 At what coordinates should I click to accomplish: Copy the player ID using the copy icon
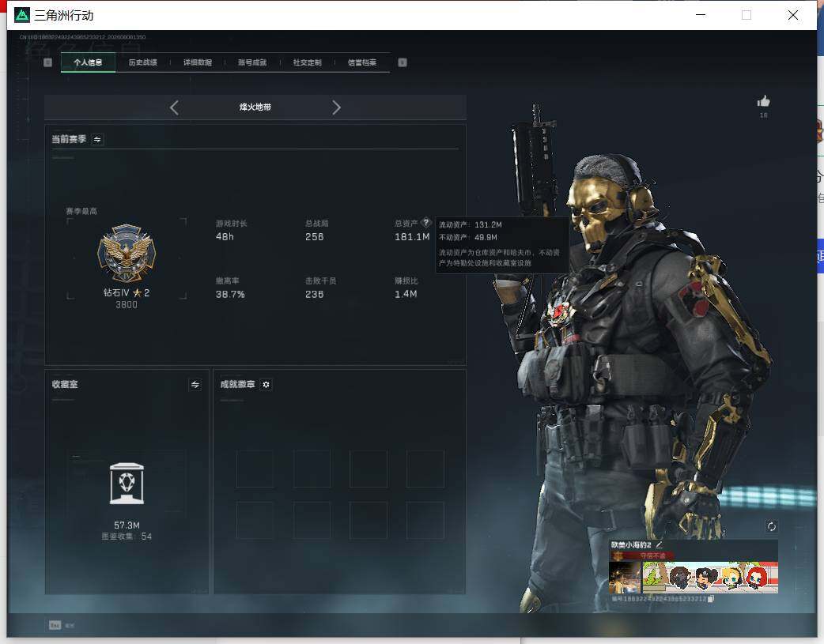click(711, 599)
